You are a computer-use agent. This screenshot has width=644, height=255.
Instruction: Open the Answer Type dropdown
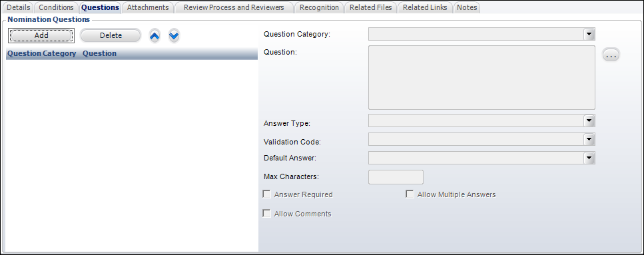point(589,121)
